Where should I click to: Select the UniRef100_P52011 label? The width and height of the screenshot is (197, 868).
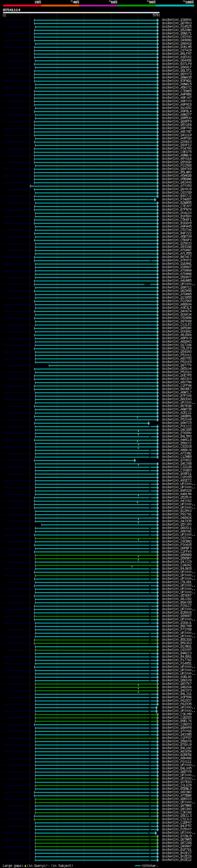click(x=177, y=355)
